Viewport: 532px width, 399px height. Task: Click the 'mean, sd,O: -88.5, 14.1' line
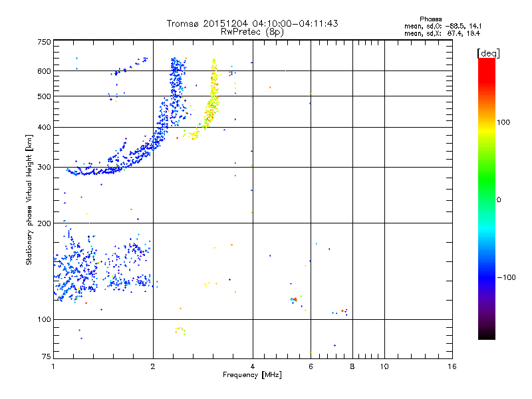443,26
